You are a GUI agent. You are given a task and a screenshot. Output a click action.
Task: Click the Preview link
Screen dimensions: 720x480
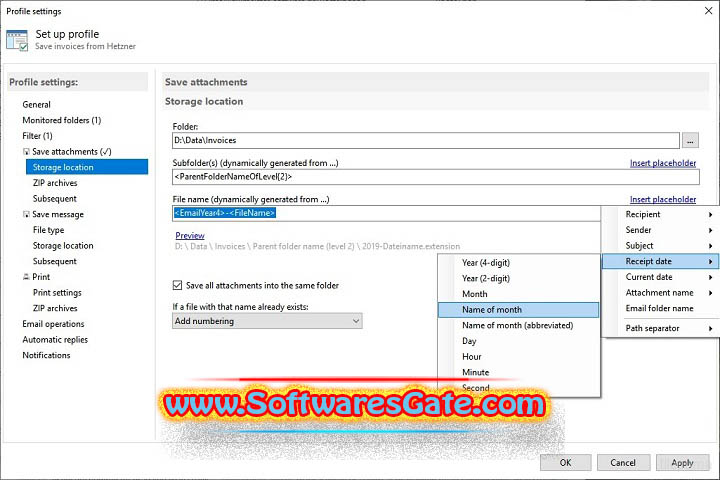190,235
